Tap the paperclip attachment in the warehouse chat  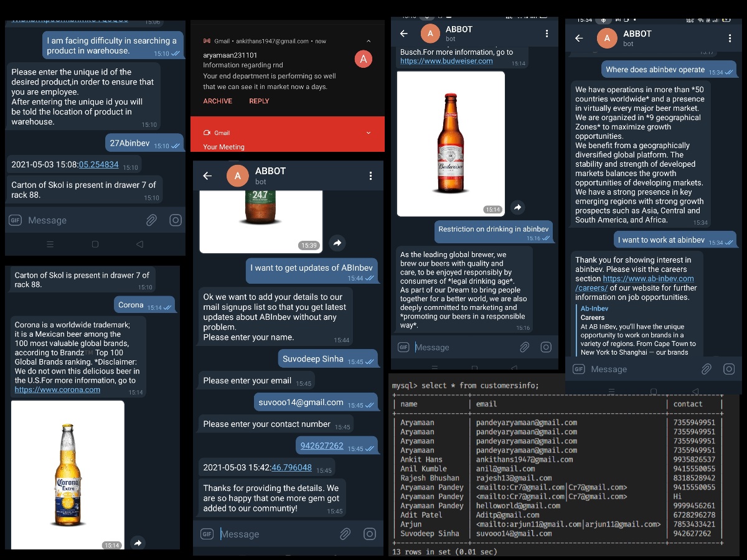(151, 220)
